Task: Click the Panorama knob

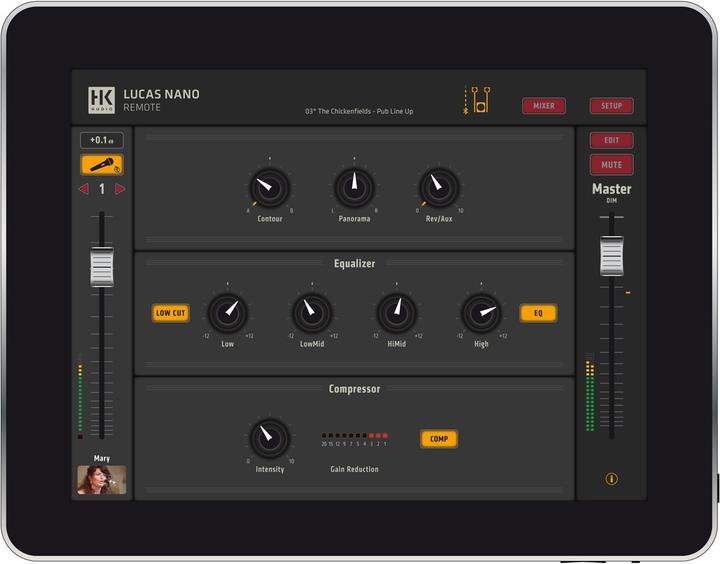Action: click(x=354, y=188)
